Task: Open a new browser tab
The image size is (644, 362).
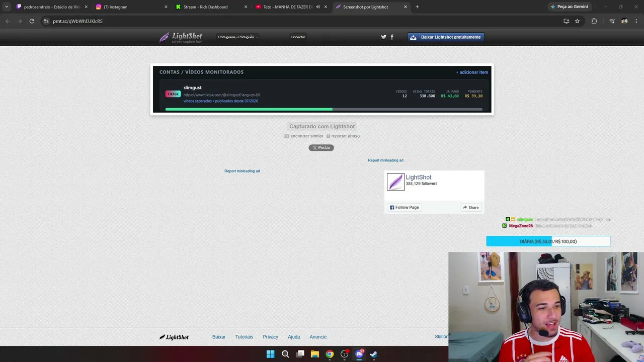Action: coord(417,7)
